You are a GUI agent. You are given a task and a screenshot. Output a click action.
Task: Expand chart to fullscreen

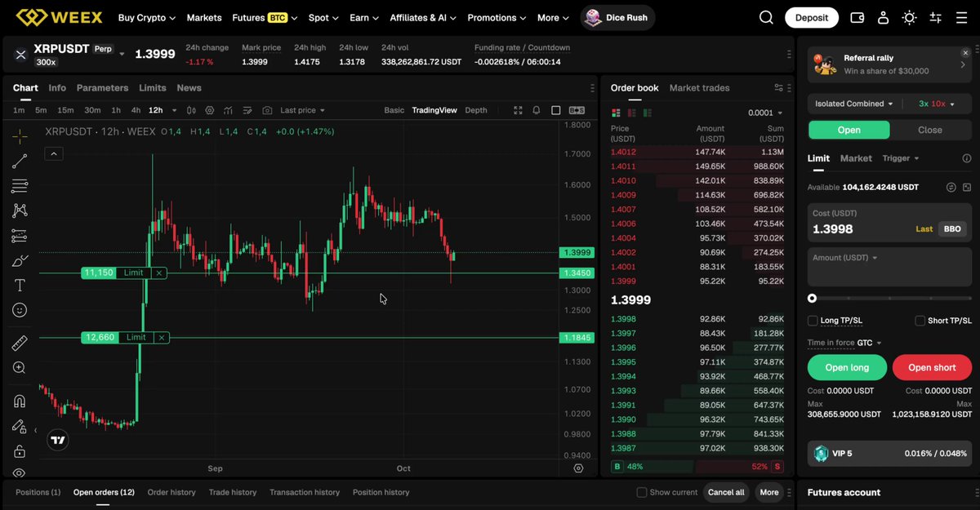pos(518,110)
